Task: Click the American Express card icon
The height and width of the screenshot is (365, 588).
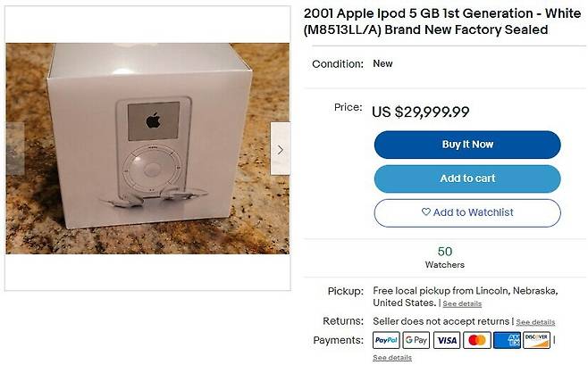Action: [507, 340]
